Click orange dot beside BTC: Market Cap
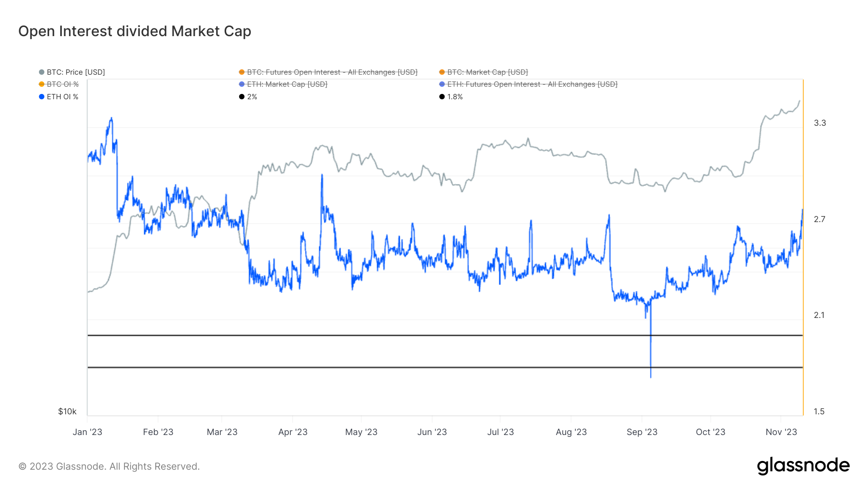Viewport: 868px width, 488px height. 442,72
